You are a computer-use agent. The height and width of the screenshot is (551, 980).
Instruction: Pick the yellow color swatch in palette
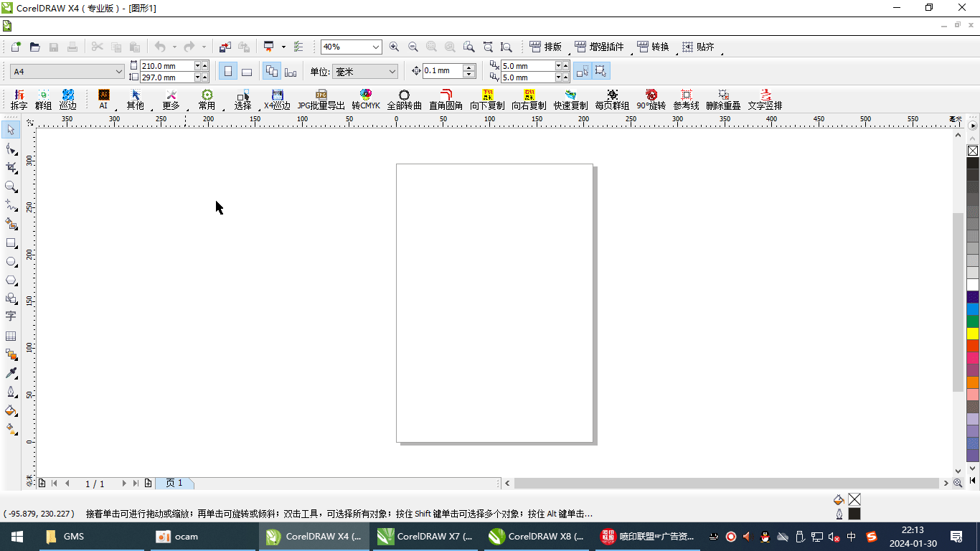[x=973, y=334]
